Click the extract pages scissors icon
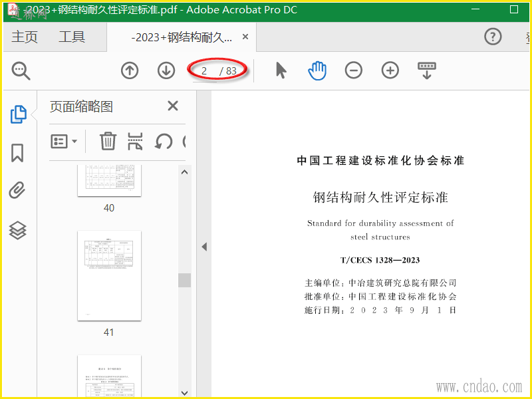 pos(135,141)
